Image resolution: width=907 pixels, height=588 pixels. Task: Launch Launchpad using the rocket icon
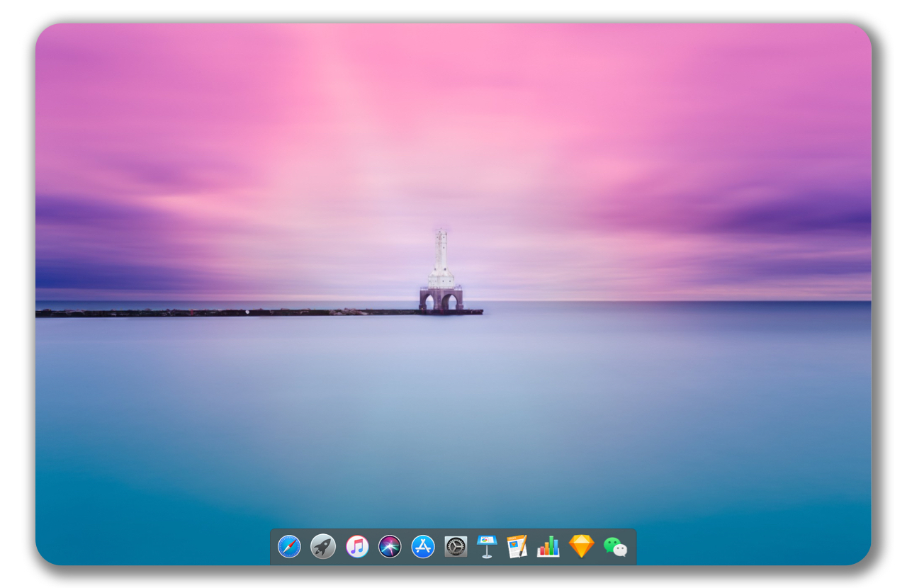tap(323, 546)
